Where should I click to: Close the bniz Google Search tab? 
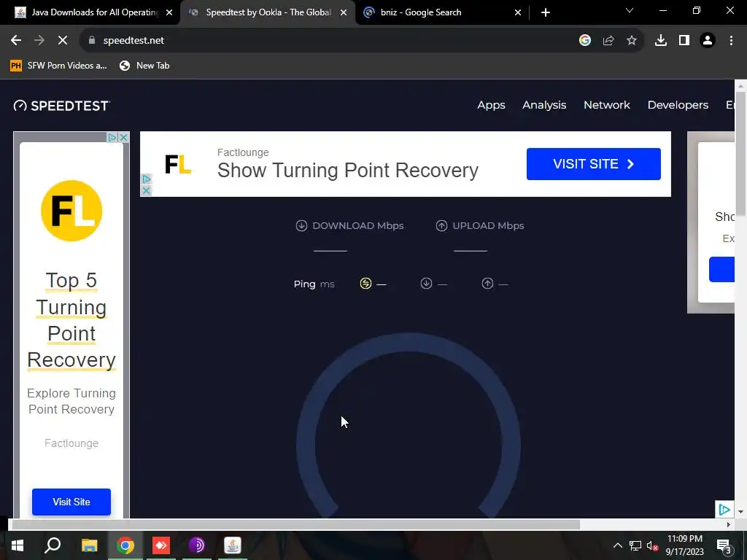pyautogui.click(x=518, y=12)
